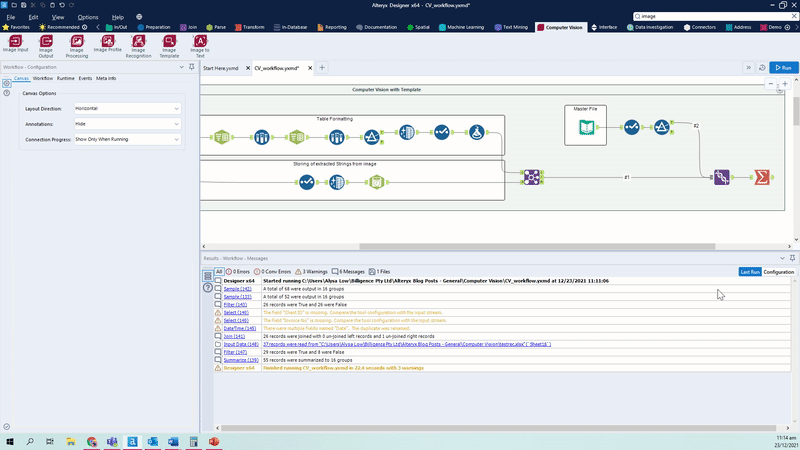Image resolution: width=800 pixels, height=450 pixels.
Task: Switch to the Meta Info tab
Action: (106, 78)
